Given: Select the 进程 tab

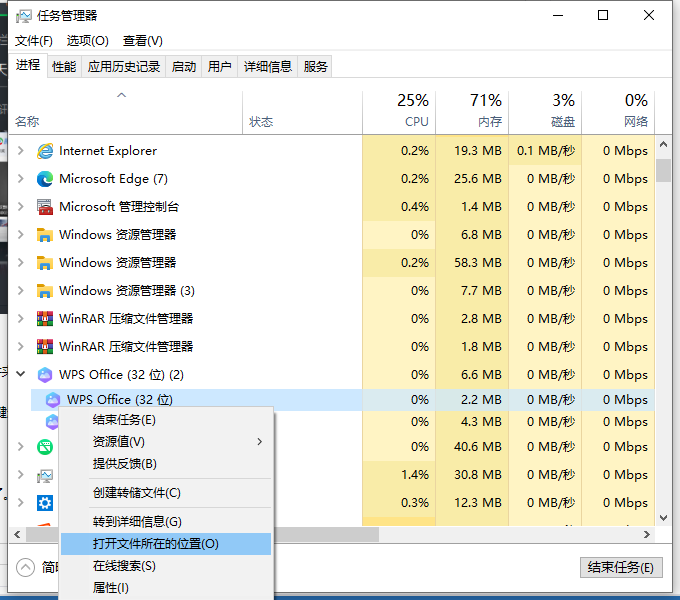Looking at the screenshot, I should click(28, 65).
